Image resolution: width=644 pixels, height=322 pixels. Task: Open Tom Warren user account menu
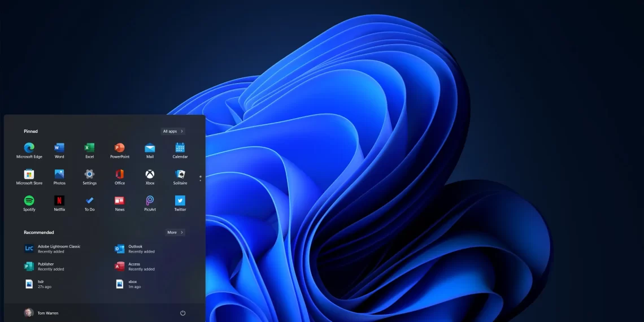pyautogui.click(x=41, y=313)
